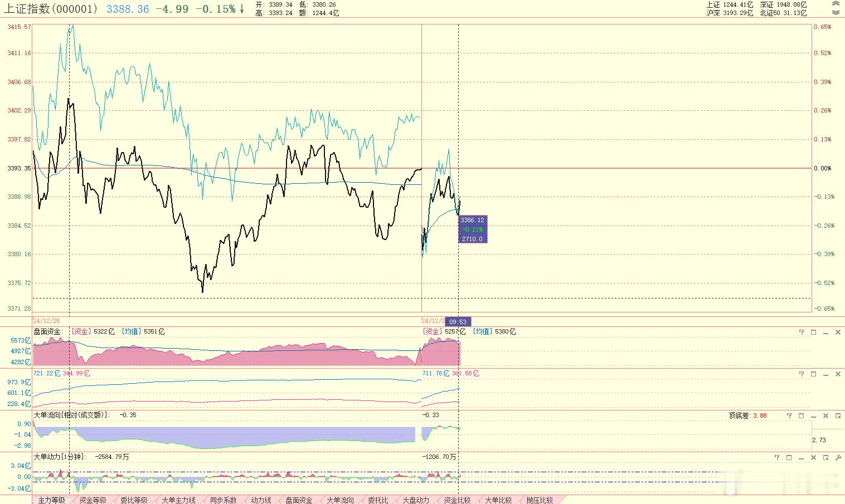
Task: Pop out the 大单动力 panel window
Action: [825, 457]
